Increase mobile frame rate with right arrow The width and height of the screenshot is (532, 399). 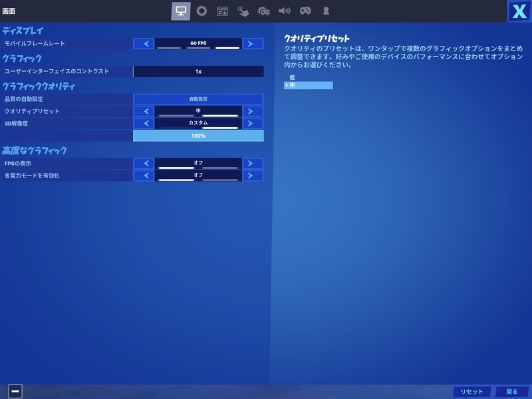[x=253, y=43]
